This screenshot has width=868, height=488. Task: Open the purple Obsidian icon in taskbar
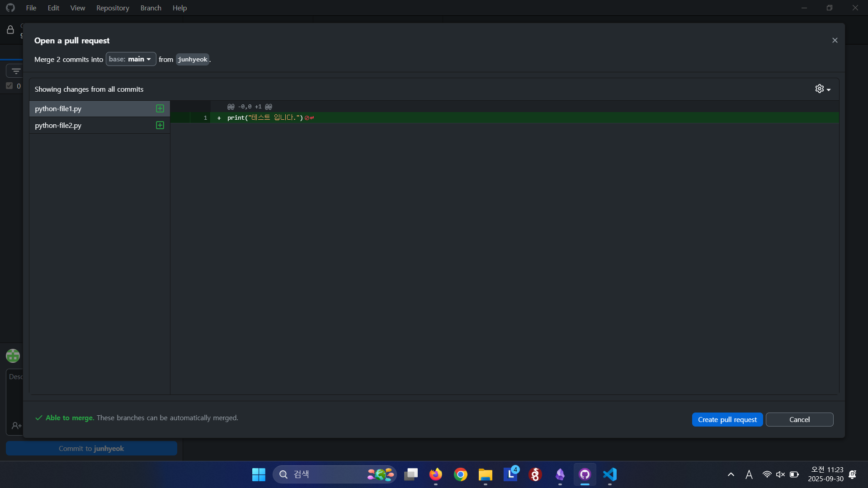pos(560,474)
